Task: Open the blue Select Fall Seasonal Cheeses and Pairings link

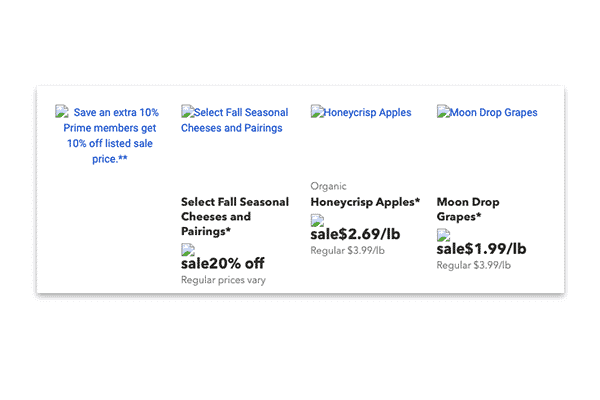Action: pos(235,120)
